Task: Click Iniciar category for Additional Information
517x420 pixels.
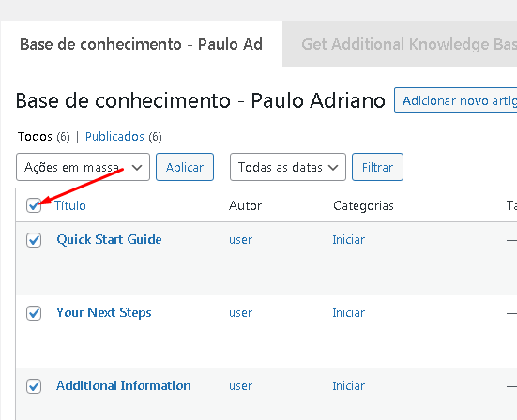Action: point(348,386)
